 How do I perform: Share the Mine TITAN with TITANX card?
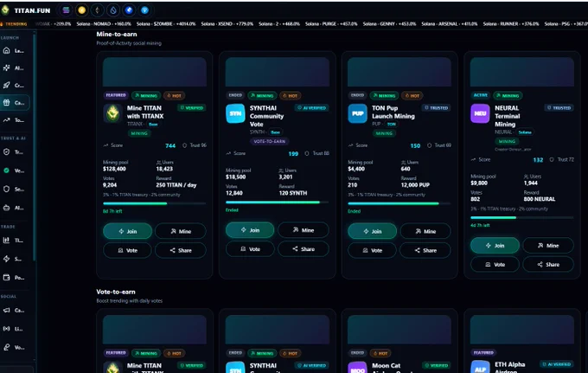pyautogui.click(x=181, y=250)
